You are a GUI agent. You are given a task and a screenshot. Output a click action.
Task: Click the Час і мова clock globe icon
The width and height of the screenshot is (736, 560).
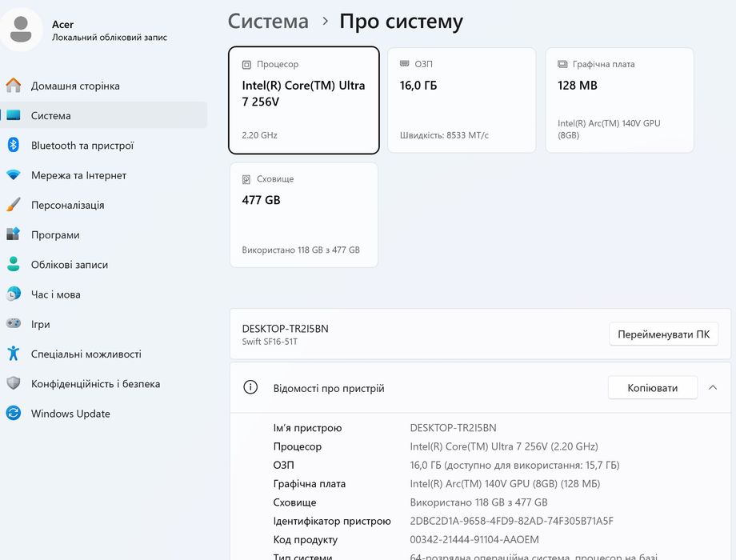(13, 294)
